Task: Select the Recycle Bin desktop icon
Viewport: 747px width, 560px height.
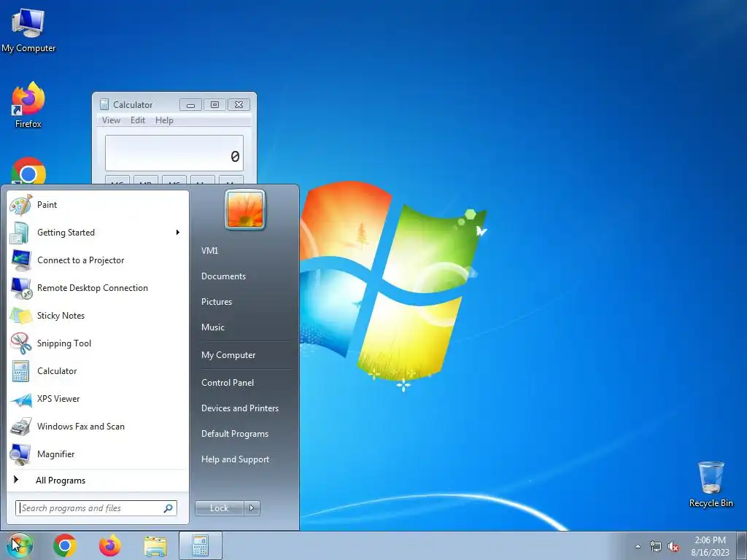Action: 711,484
